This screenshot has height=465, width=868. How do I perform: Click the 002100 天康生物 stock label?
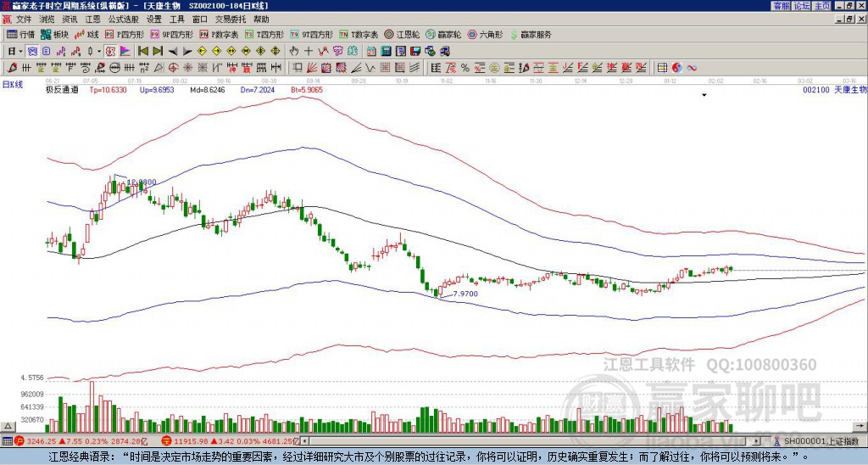(x=834, y=90)
